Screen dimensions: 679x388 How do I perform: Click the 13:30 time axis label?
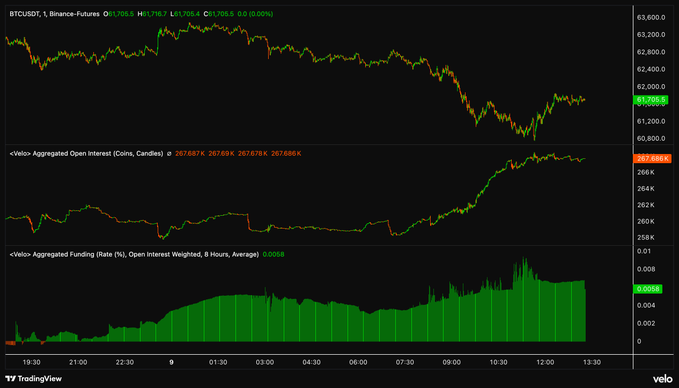coord(592,362)
